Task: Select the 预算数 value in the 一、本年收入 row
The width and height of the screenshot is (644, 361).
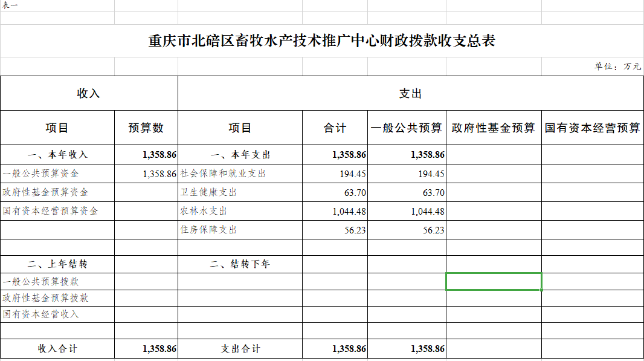Action: tap(146, 155)
